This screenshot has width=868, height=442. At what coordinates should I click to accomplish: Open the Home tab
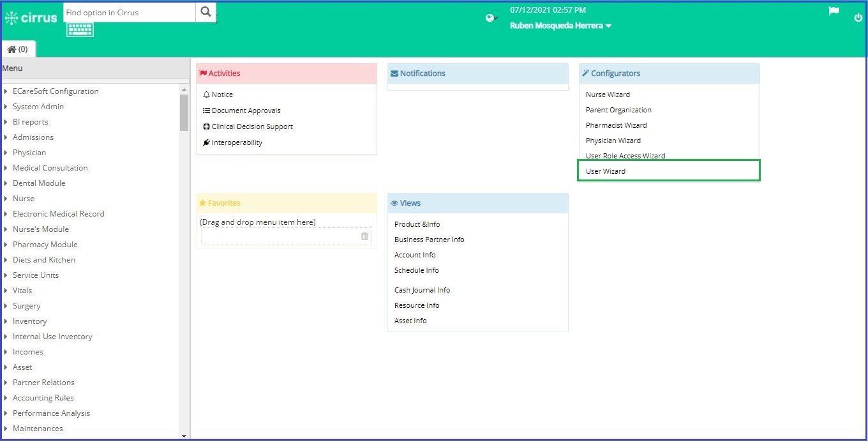coord(18,49)
